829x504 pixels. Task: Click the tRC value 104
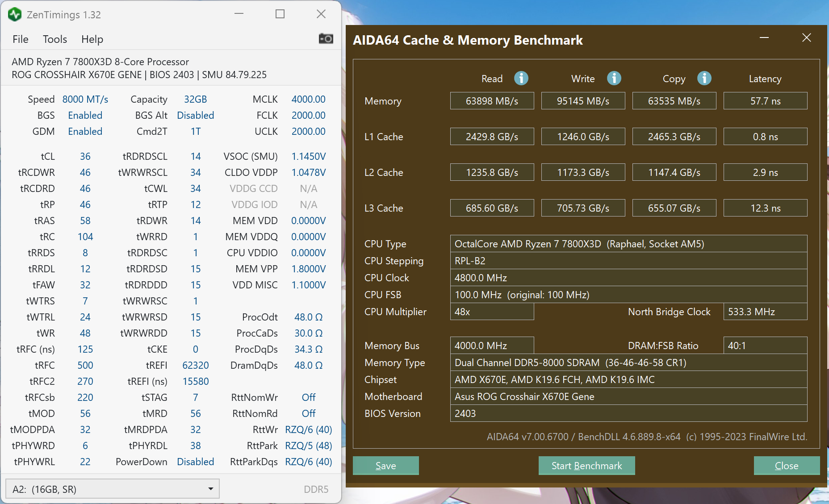pyautogui.click(x=85, y=237)
